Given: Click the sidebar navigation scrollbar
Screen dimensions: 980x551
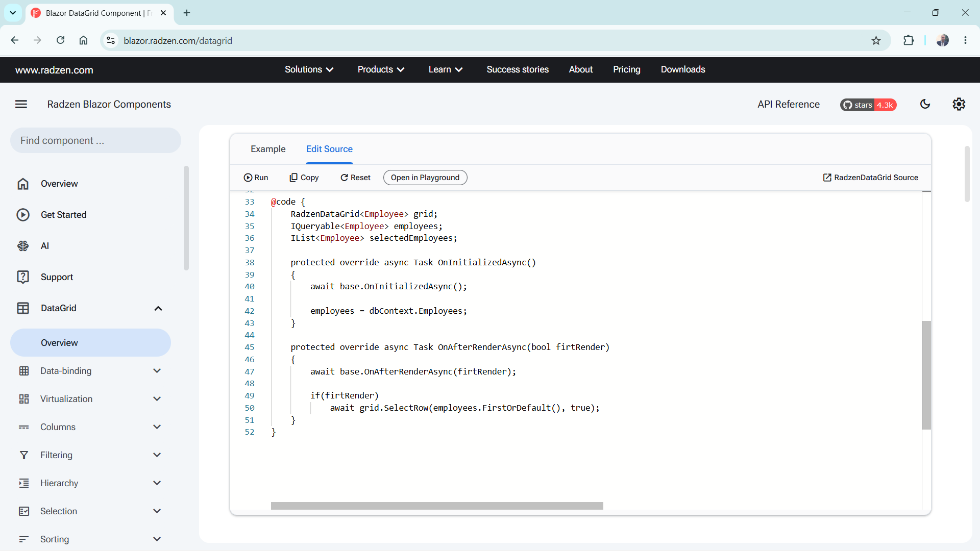Looking at the screenshot, I should point(186,218).
